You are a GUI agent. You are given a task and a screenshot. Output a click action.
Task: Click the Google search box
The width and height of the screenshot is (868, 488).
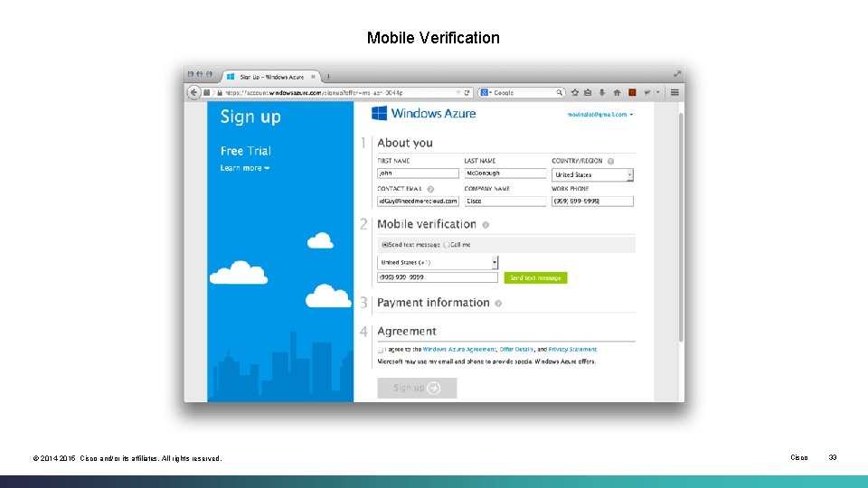click(524, 93)
